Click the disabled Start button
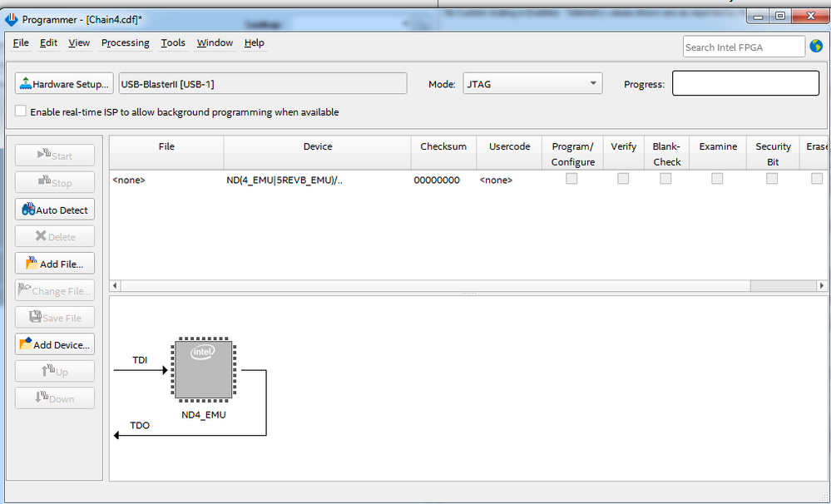Viewport: 831px width, 504px height. pyautogui.click(x=55, y=156)
